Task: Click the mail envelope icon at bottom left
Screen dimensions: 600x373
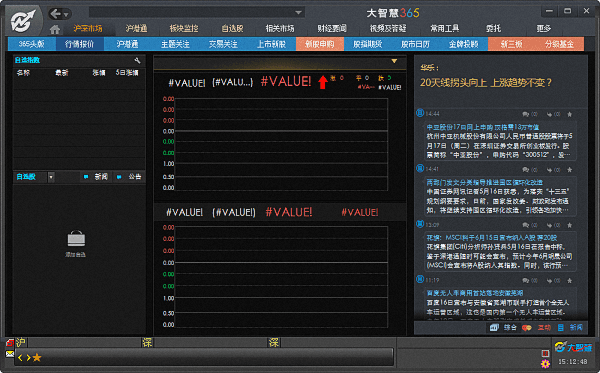Action: [10, 354]
